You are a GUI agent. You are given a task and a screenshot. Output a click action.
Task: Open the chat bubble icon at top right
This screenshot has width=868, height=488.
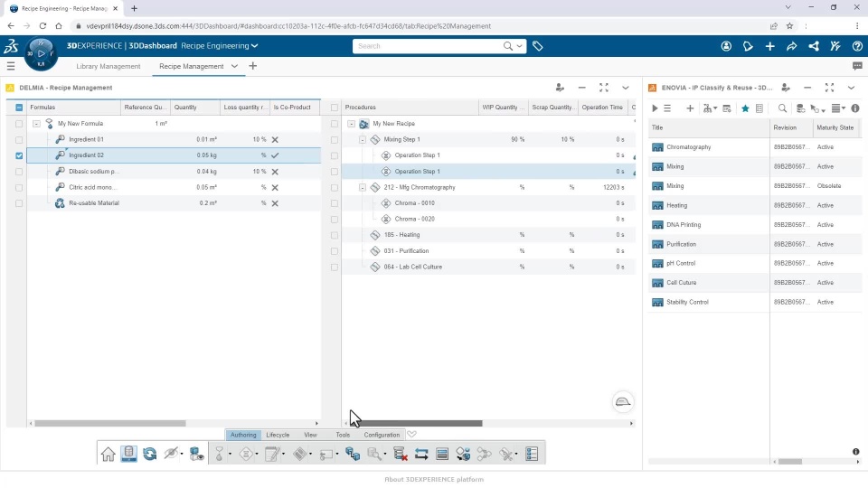click(857, 66)
